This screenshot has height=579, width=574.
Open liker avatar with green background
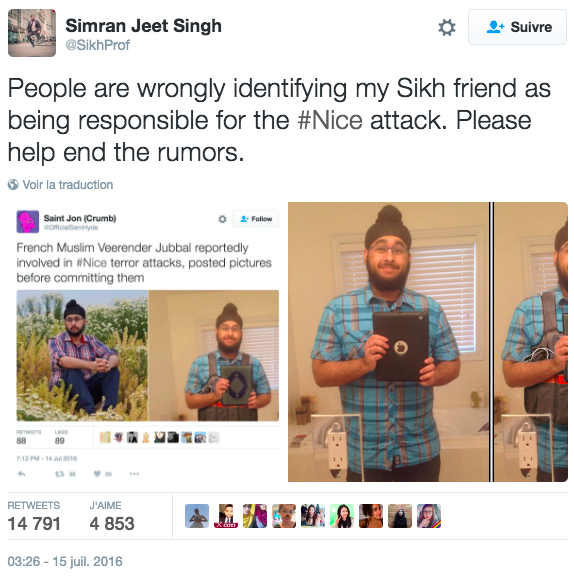(342, 516)
